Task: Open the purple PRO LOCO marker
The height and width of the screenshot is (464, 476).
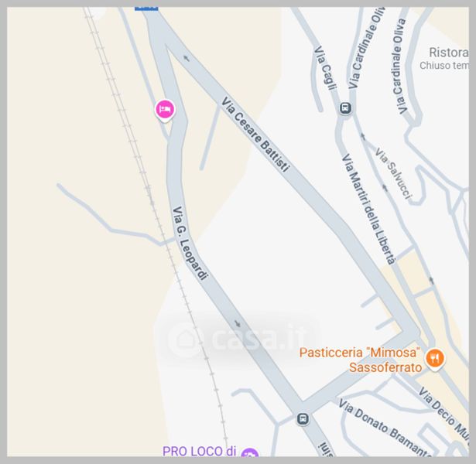Action: tap(249, 452)
